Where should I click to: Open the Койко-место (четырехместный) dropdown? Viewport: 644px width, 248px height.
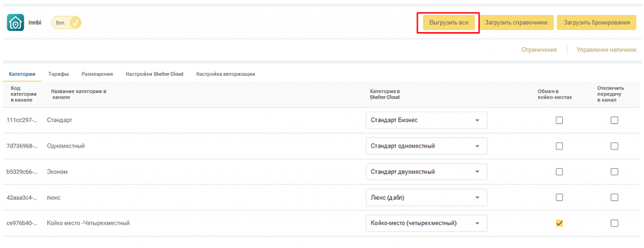[x=426, y=223]
